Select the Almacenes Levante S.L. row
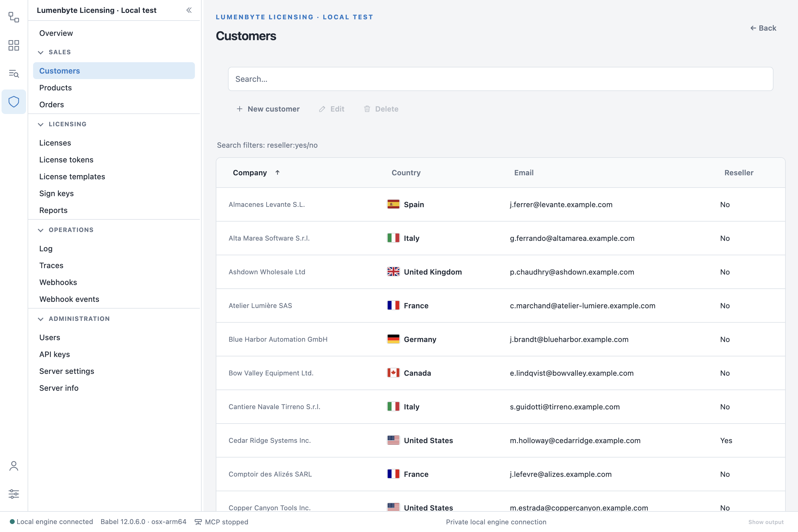The width and height of the screenshot is (798, 532). (500, 205)
